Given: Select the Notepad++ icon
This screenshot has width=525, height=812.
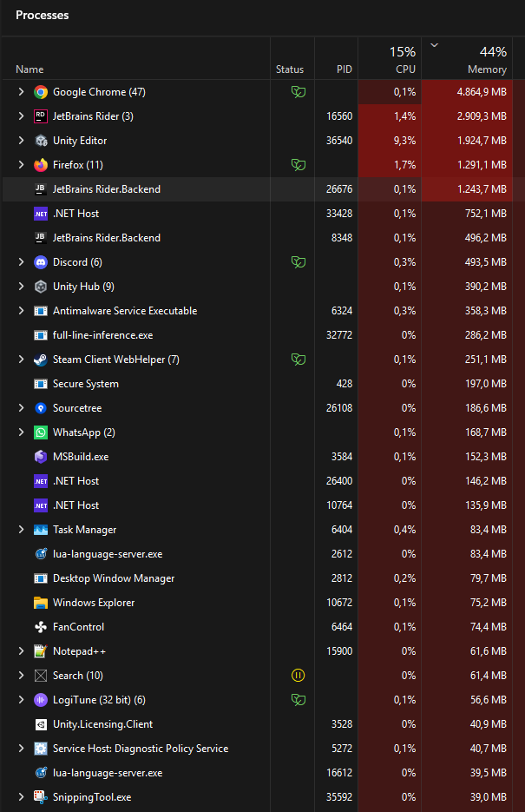Looking at the screenshot, I should [40, 650].
